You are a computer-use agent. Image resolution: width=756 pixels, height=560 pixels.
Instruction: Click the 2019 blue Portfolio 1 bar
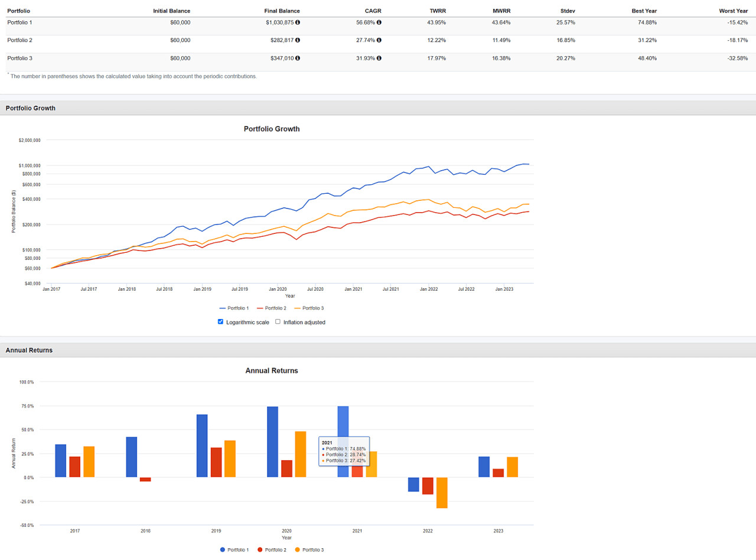pos(202,446)
